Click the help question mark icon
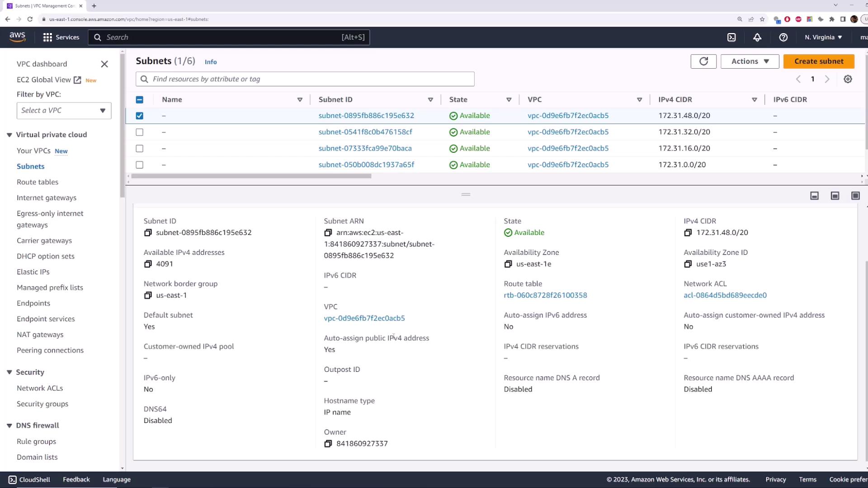The height and width of the screenshot is (488, 868). (x=783, y=38)
